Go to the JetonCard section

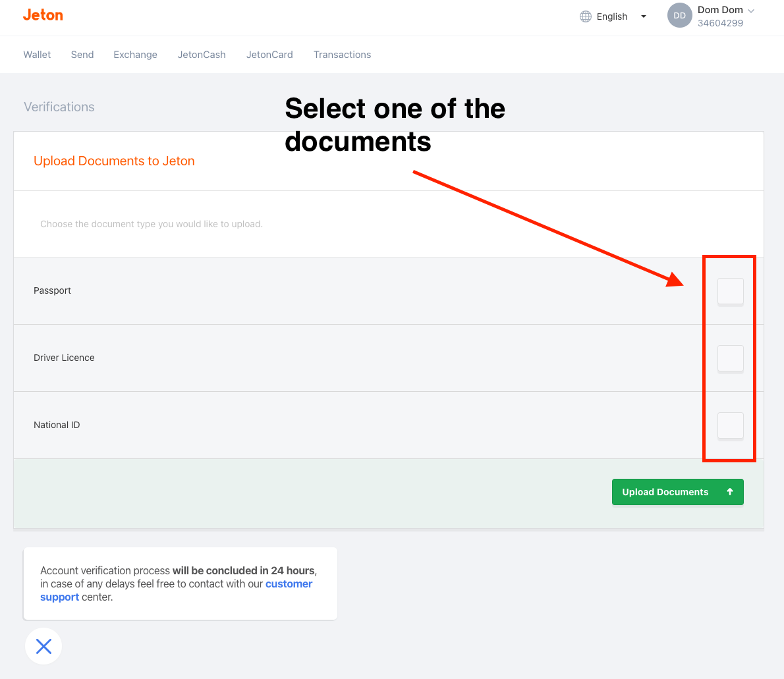coord(269,55)
